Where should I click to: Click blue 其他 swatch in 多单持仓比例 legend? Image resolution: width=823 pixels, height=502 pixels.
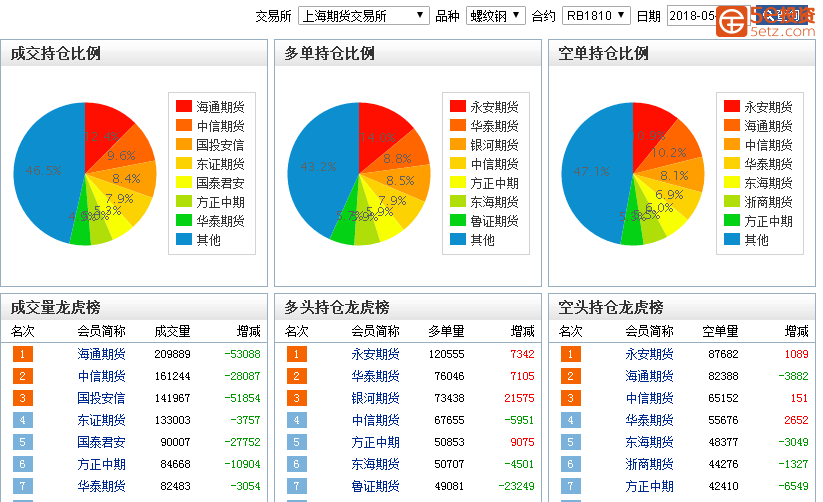(458, 240)
